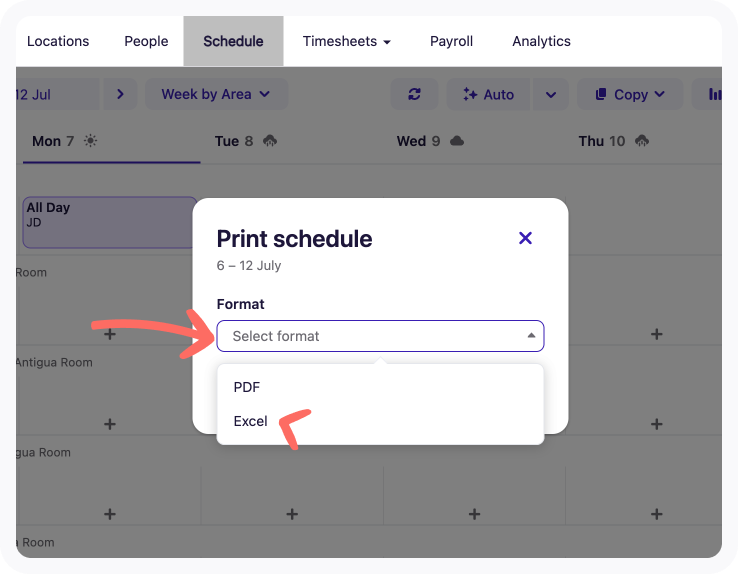738x574 pixels.
Task: Choose the PDF format option
Action: click(x=247, y=387)
